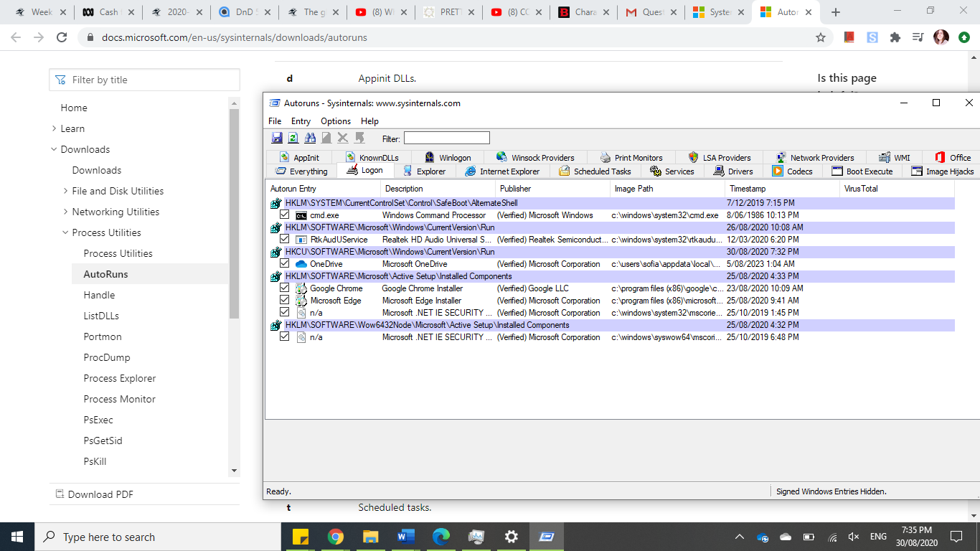The image size is (980, 551).
Task: Open Chrome extensions puzzle icon
Action: pos(895,37)
